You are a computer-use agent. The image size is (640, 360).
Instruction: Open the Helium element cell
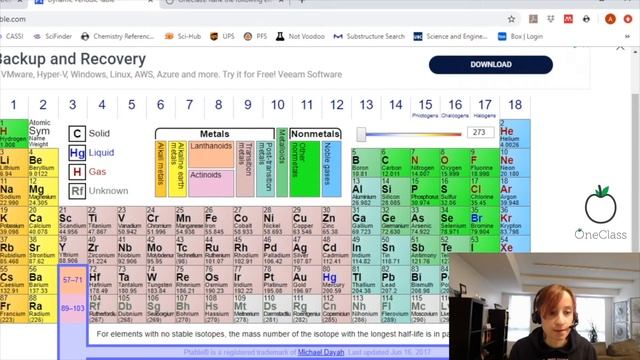pyautogui.click(x=515, y=134)
